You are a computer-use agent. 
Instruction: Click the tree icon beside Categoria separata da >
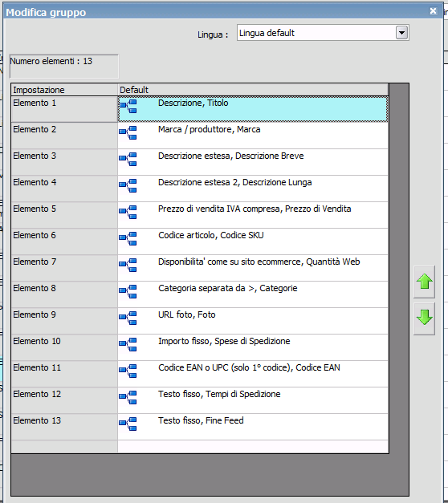[x=128, y=291]
